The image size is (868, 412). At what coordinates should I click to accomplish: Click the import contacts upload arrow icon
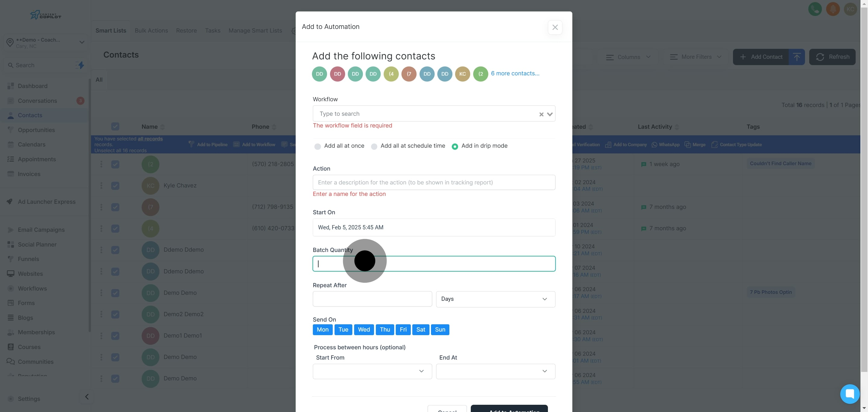click(797, 57)
